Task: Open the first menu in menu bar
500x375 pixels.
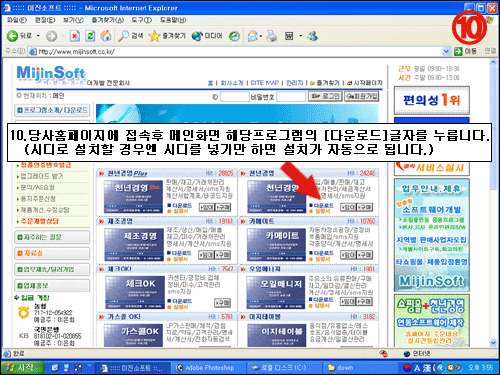Action: click(17, 20)
